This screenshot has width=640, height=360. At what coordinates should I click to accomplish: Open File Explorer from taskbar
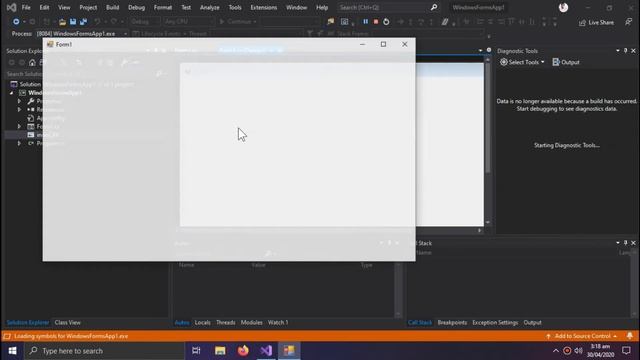[220, 351]
